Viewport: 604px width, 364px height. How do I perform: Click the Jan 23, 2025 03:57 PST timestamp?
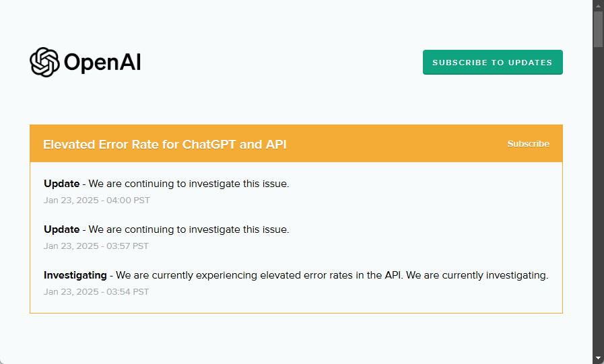(x=96, y=246)
